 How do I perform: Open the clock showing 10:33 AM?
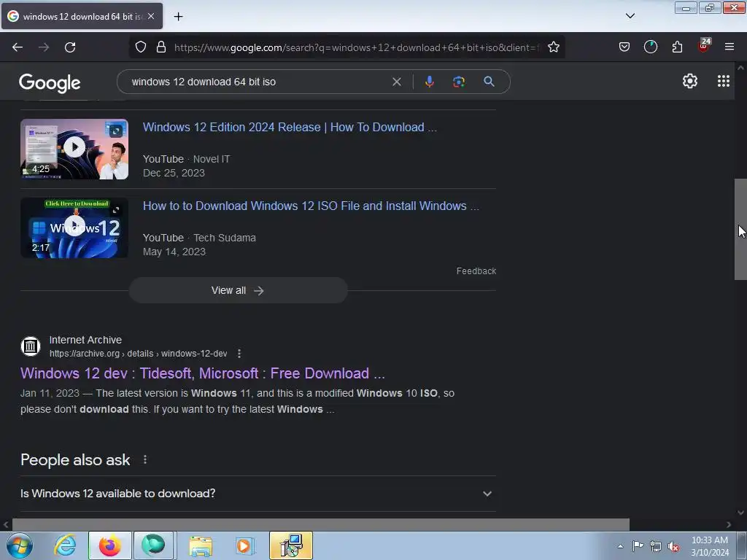[x=710, y=546]
